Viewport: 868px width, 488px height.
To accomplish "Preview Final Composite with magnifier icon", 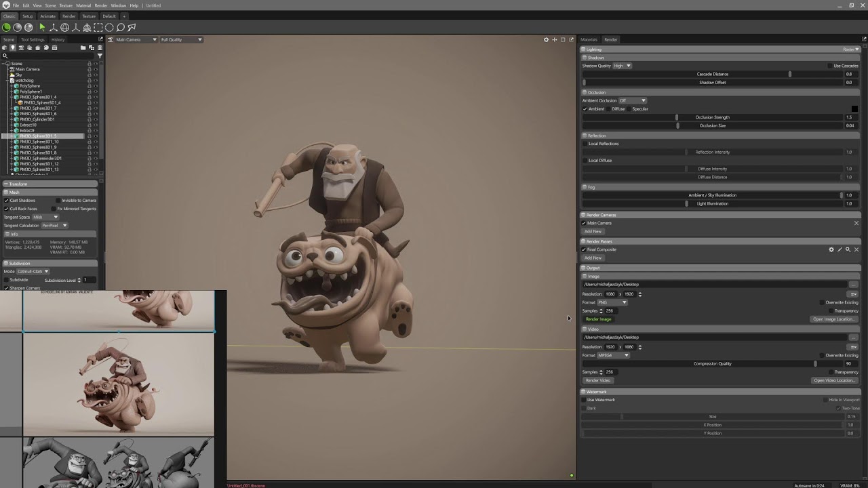I will tap(848, 249).
